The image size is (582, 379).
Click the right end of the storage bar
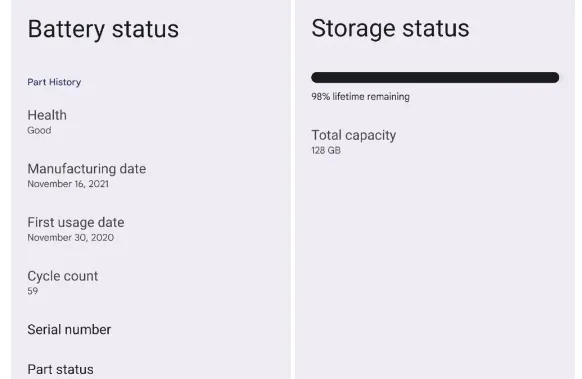point(555,77)
